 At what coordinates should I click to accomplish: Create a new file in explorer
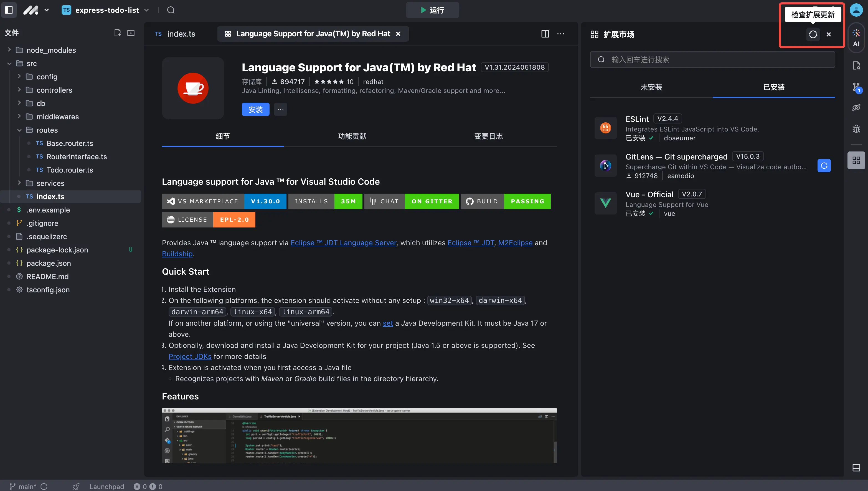point(117,33)
